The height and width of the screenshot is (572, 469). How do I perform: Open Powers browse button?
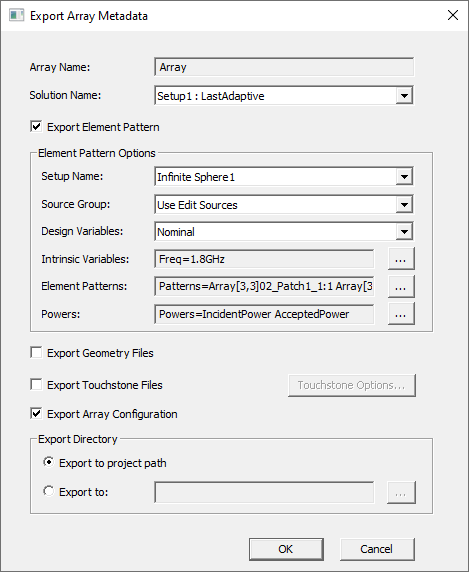(401, 314)
